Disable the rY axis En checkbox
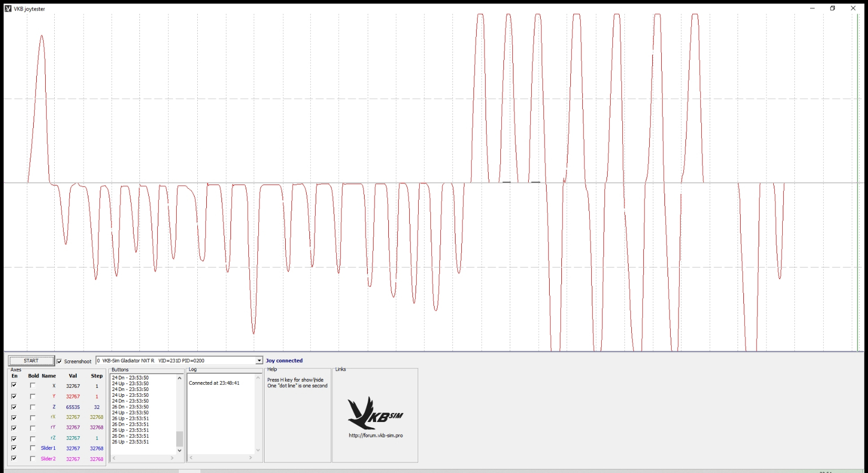The width and height of the screenshot is (868, 473). tap(14, 428)
